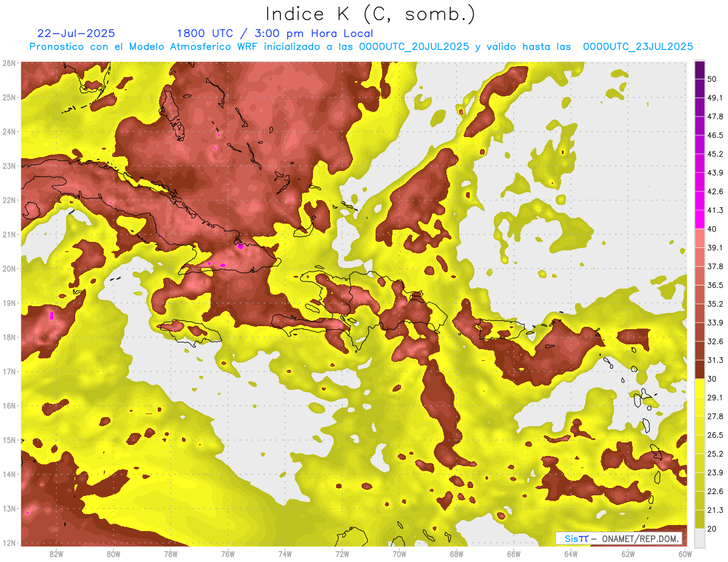Click the longitude label "72W"
This screenshot has width=728, height=562.
[342, 554]
